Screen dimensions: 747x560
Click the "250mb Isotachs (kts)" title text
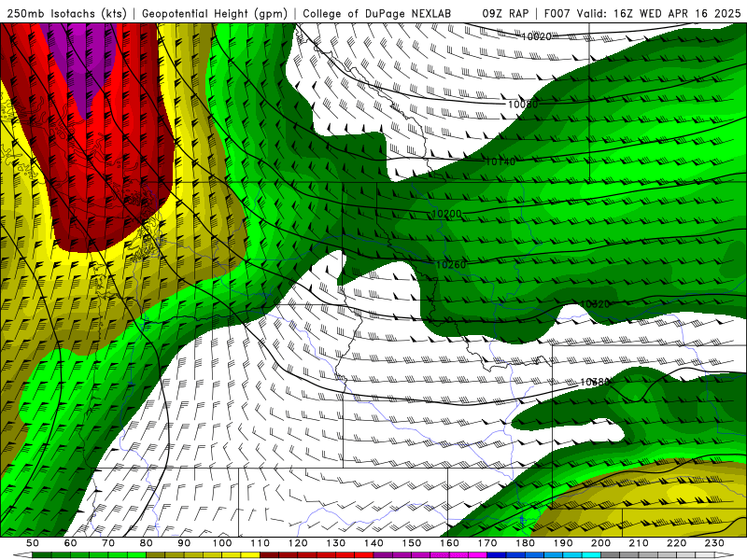point(66,14)
